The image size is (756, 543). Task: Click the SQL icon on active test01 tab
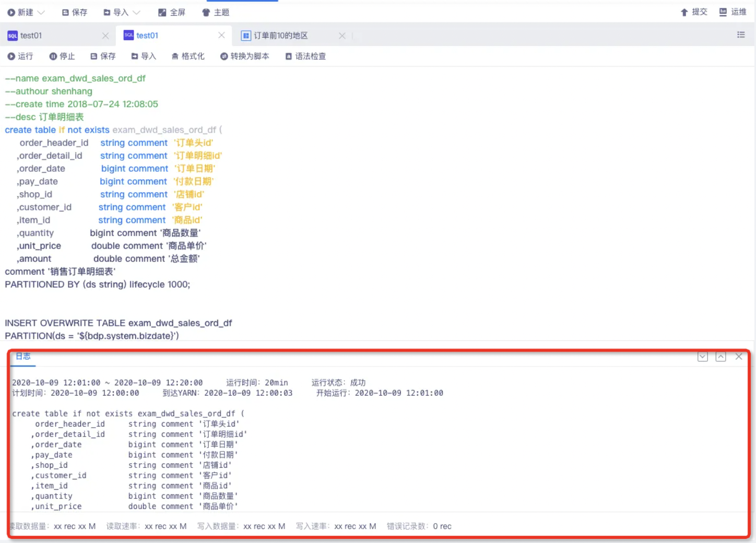click(128, 35)
